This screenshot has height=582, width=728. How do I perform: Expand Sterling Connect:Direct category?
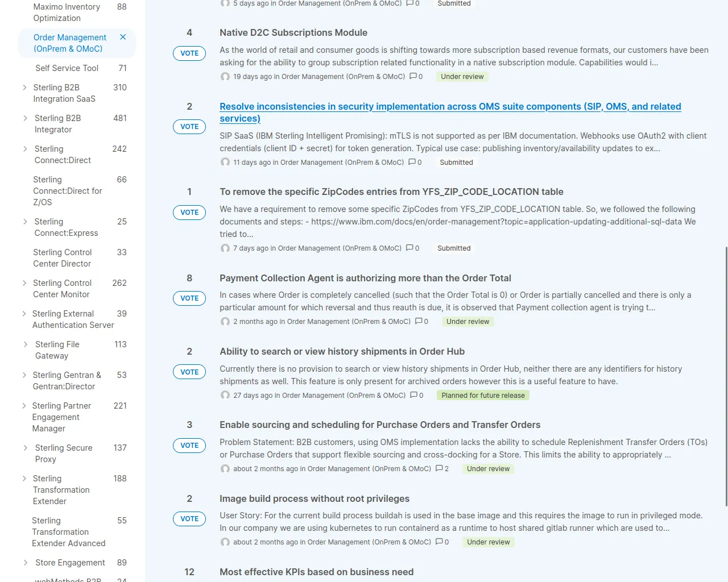[24, 149]
